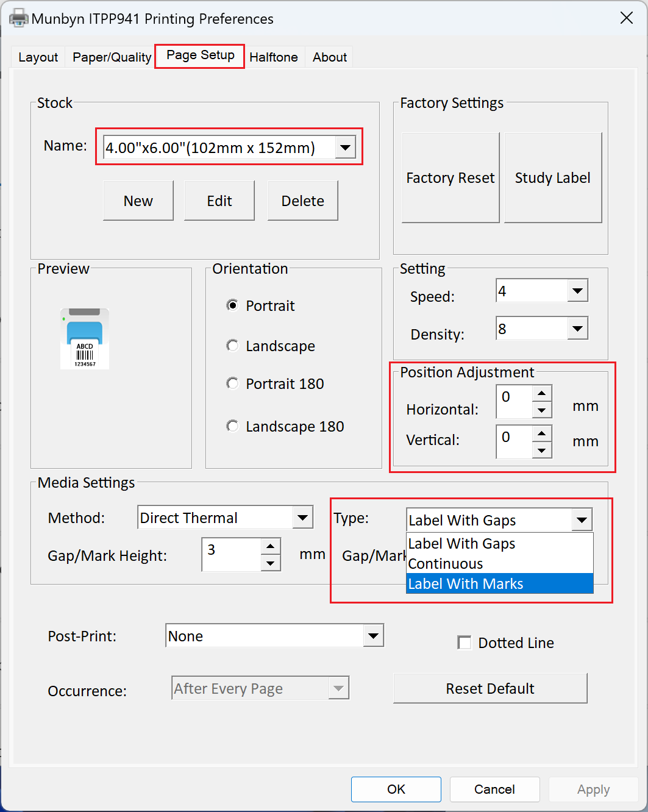
Task: Click the printer icon in the title bar
Action: 18,18
